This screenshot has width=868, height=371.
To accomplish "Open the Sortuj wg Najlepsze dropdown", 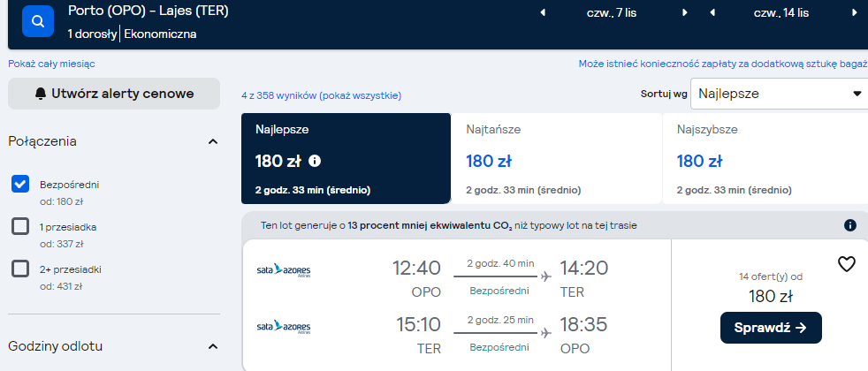I will coord(780,94).
